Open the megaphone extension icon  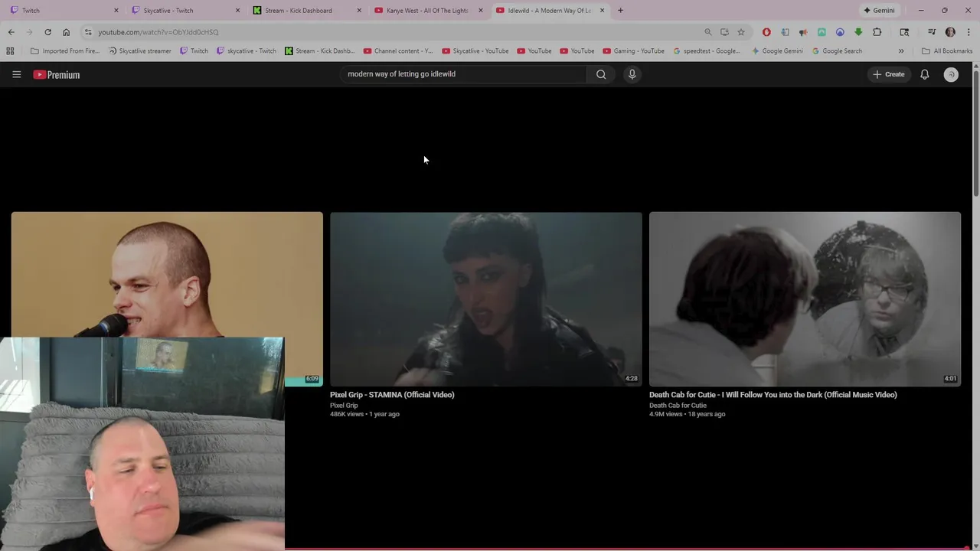tap(803, 32)
